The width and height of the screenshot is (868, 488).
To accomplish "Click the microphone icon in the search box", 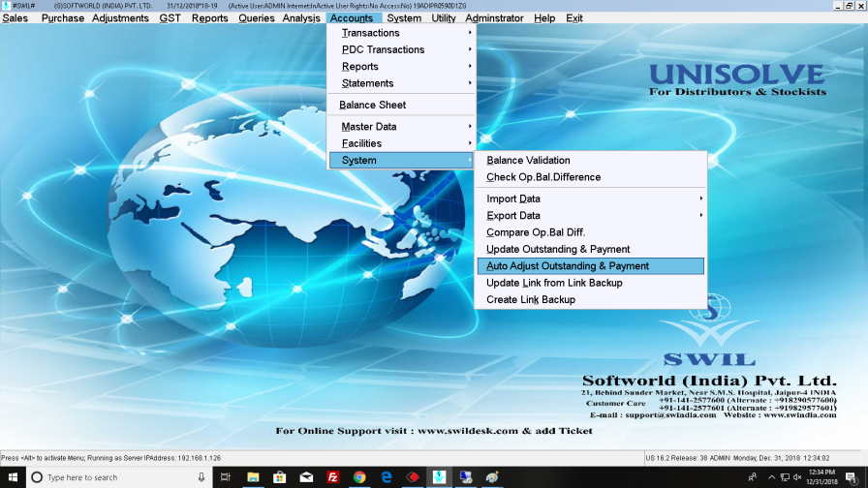I will click(201, 477).
